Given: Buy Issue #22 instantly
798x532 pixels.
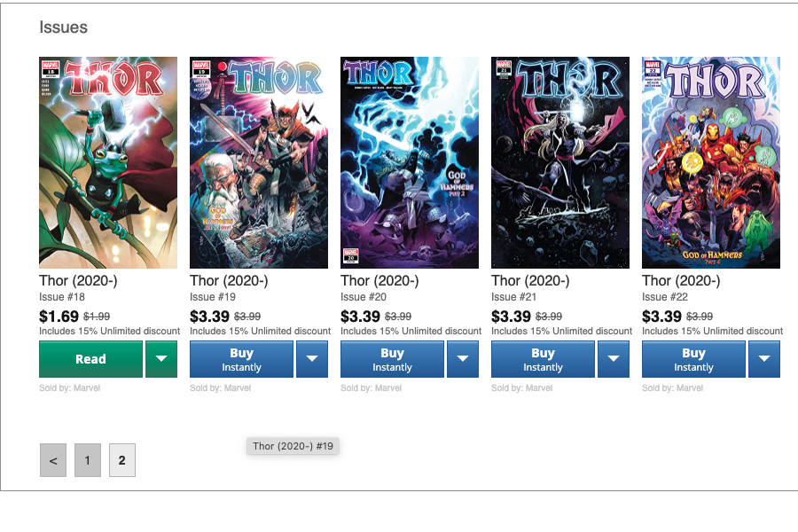Looking at the screenshot, I should pyautogui.click(x=693, y=359).
